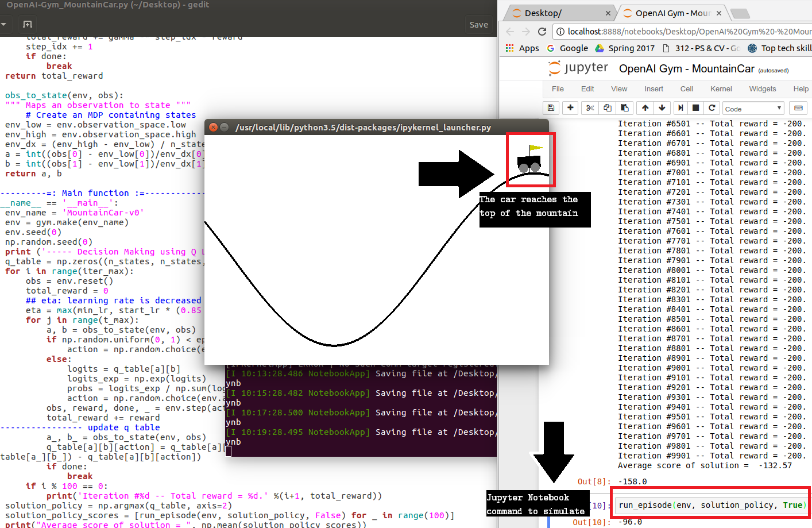Switch to the Desktop/ browser tab
The height and width of the screenshot is (528, 812).
click(x=557, y=13)
